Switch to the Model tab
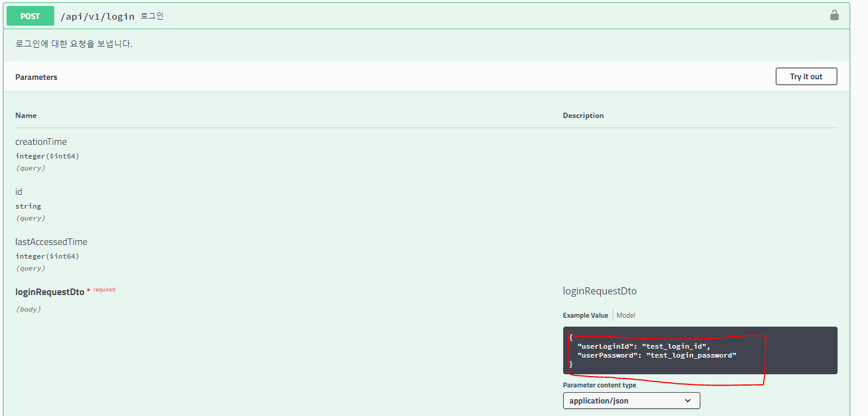Screen dimensions: 868x416 [x=626, y=315]
